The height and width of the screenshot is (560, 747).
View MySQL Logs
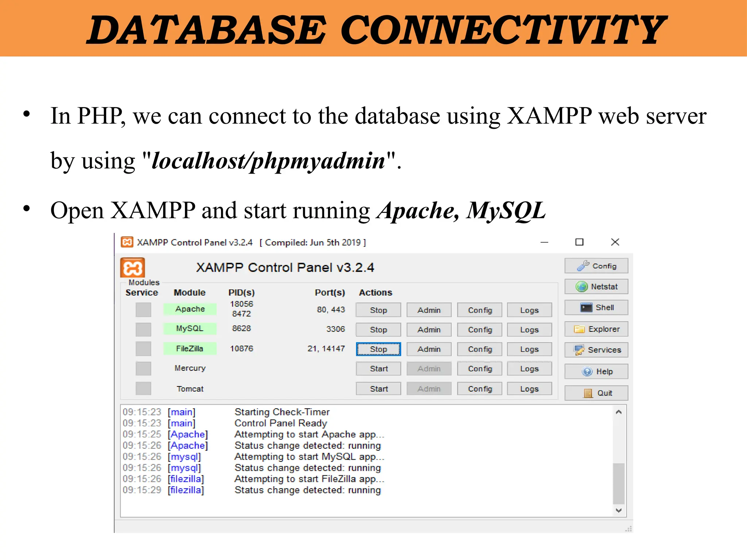(529, 330)
